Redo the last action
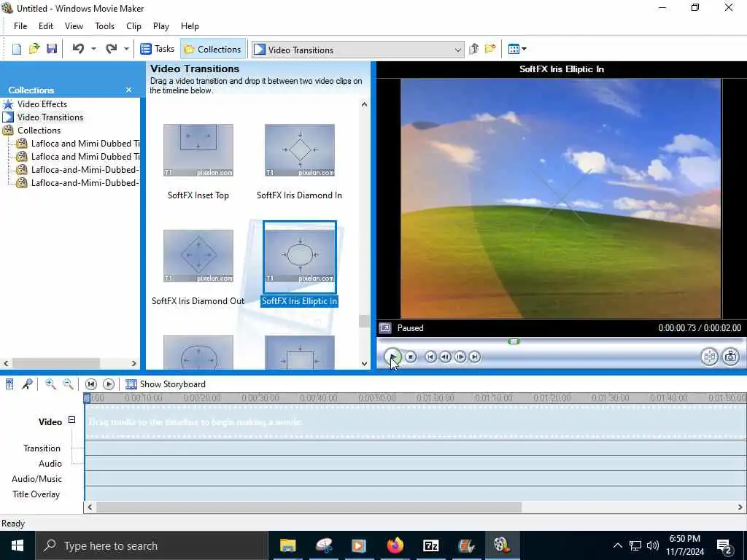This screenshot has height=560, width=747. 112,49
